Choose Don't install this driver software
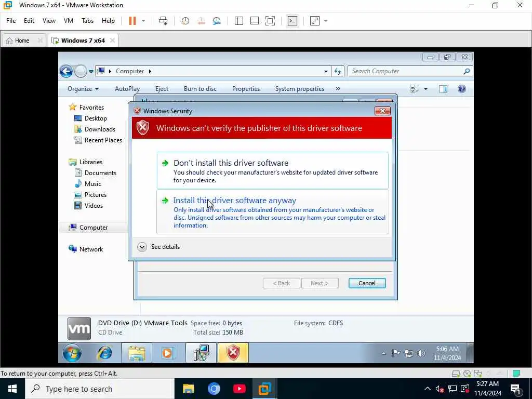This screenshot has width=532, height=399. click(x=272, y=170)
